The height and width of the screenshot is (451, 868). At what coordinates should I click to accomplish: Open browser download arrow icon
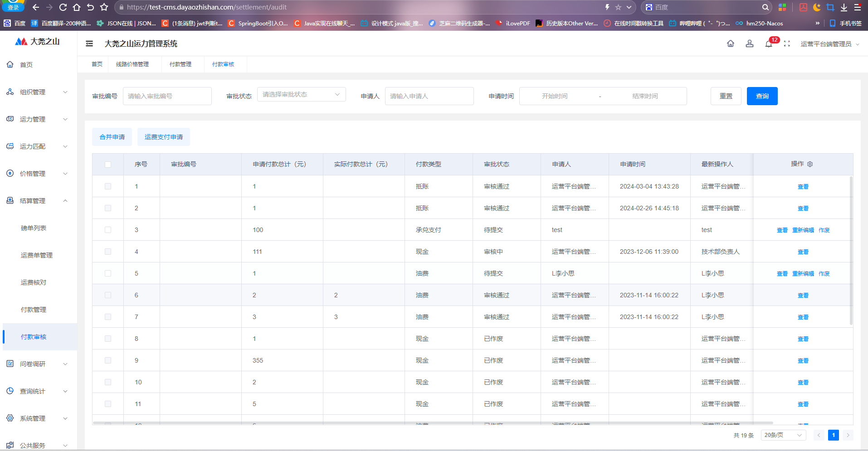point(844,7)
